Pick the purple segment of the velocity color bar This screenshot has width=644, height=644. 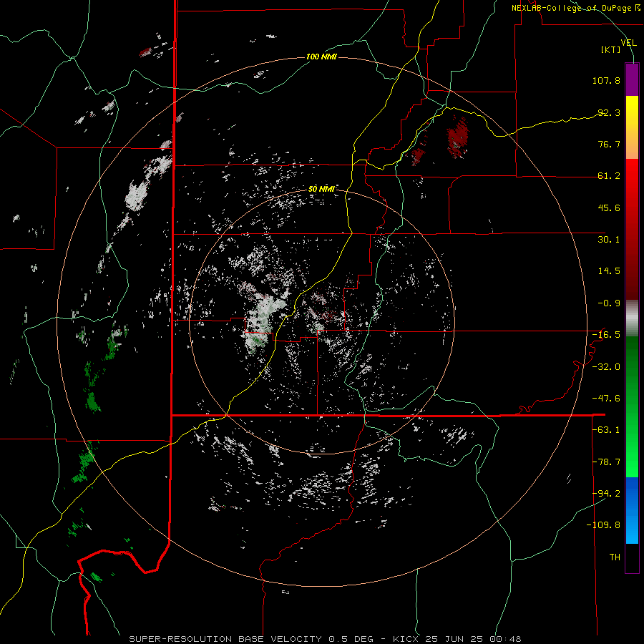[632, 79]
